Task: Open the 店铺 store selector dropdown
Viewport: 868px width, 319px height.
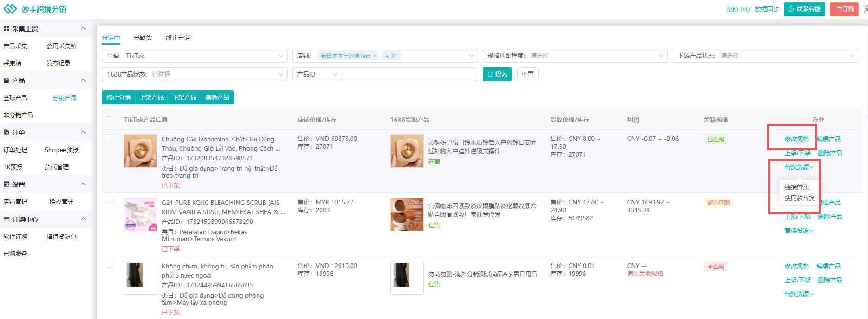Action: click(385, 56)
